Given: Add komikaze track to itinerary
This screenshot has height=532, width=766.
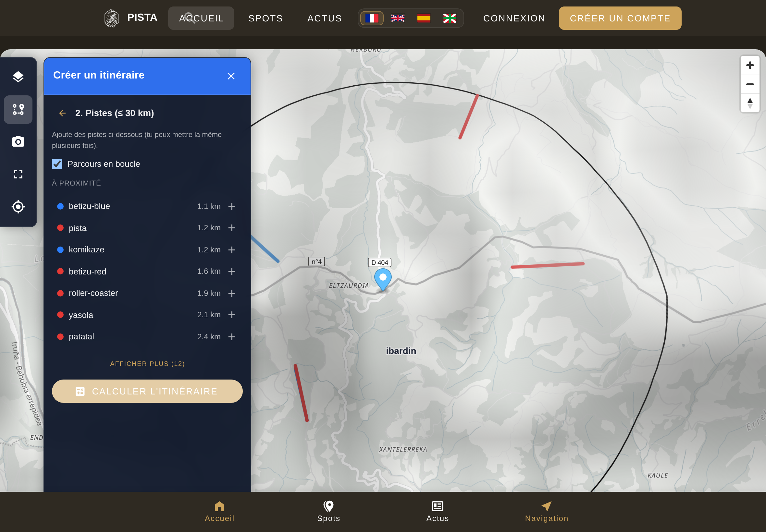Looking at the screenshot, I should (x=232, y=250).
